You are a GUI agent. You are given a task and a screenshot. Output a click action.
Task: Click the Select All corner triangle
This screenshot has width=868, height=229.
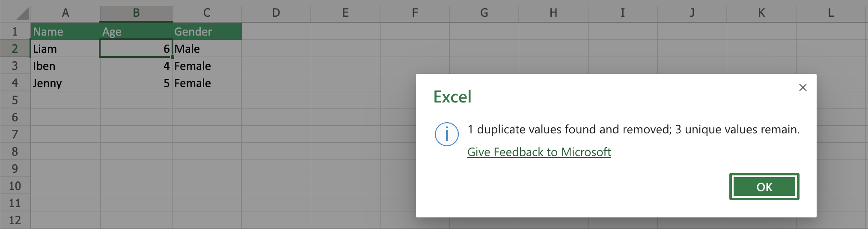[x=22, y=14]
